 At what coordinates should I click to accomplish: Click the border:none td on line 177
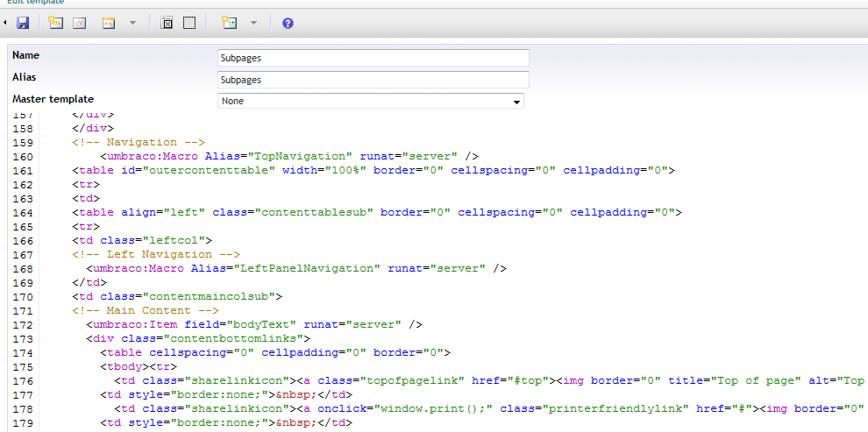point(226,395)
